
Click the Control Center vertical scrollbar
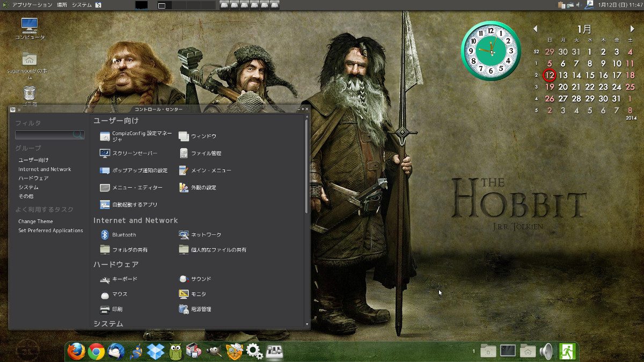pos(307,166)
